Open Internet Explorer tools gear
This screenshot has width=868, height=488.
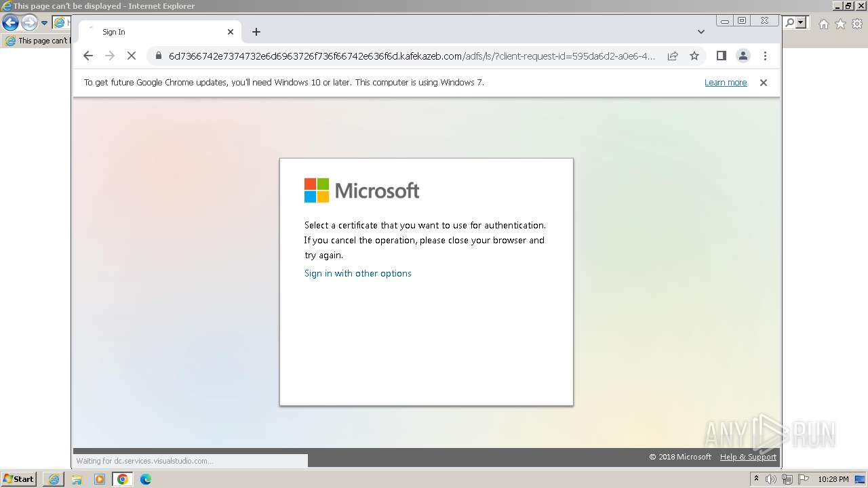point(857,24)
